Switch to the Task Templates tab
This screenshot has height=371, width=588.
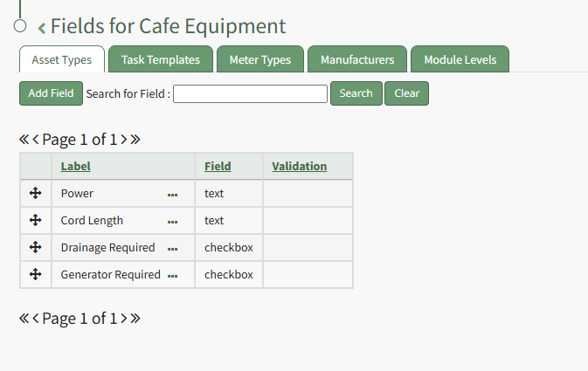(x=161, y=60)
